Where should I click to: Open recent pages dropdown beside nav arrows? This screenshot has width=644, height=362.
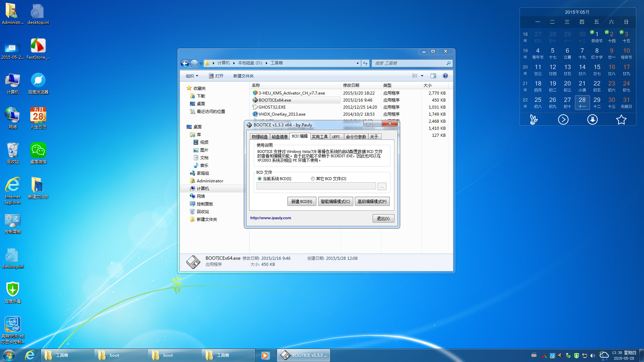pyautogui.click(x=201, y=63)
